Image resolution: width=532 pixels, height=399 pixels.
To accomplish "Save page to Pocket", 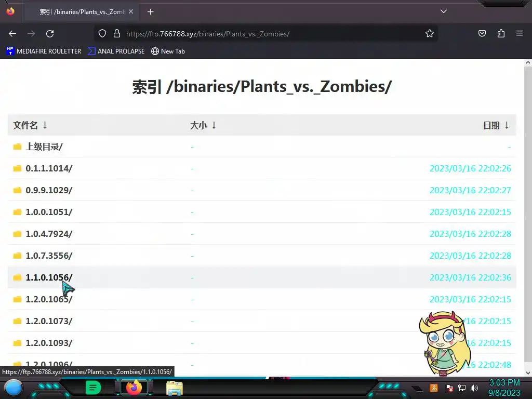I will tap(482, 34).
